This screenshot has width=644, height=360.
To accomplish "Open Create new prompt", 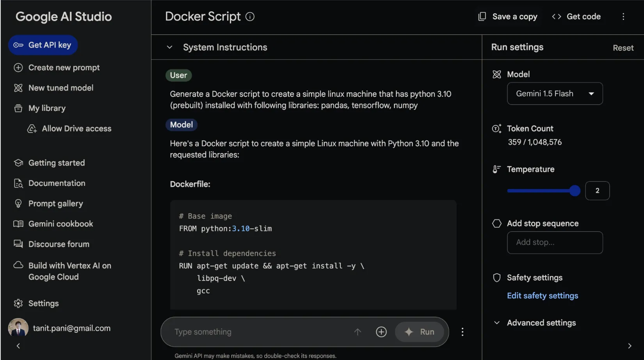I will pos(64,68).
